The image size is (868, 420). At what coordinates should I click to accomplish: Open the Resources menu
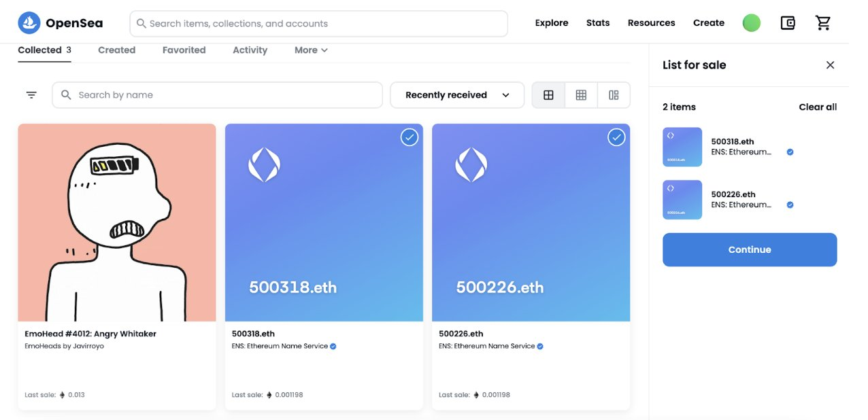pyautogui.click(x=652, y=23)
